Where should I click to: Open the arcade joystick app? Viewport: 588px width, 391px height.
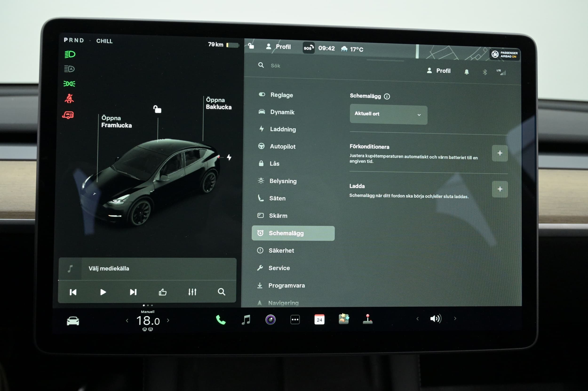pyautogui.click(x=367, y=319)
